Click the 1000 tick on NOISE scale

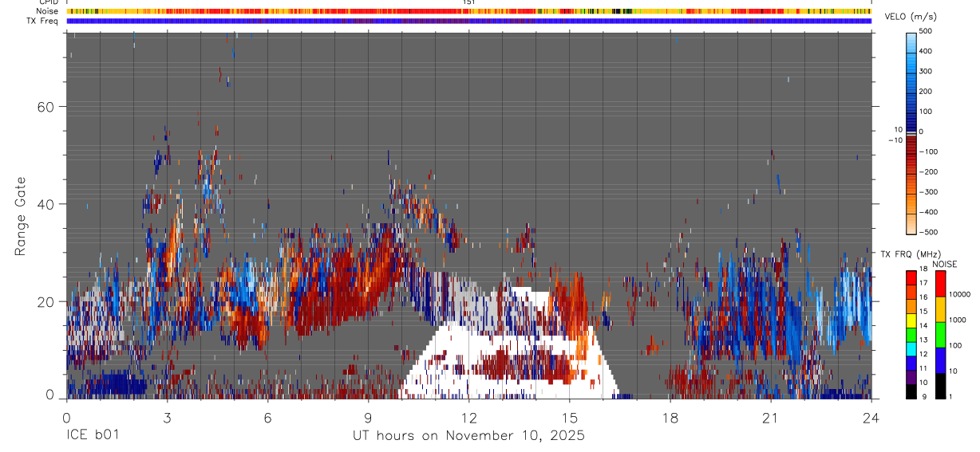click(958, 320)
